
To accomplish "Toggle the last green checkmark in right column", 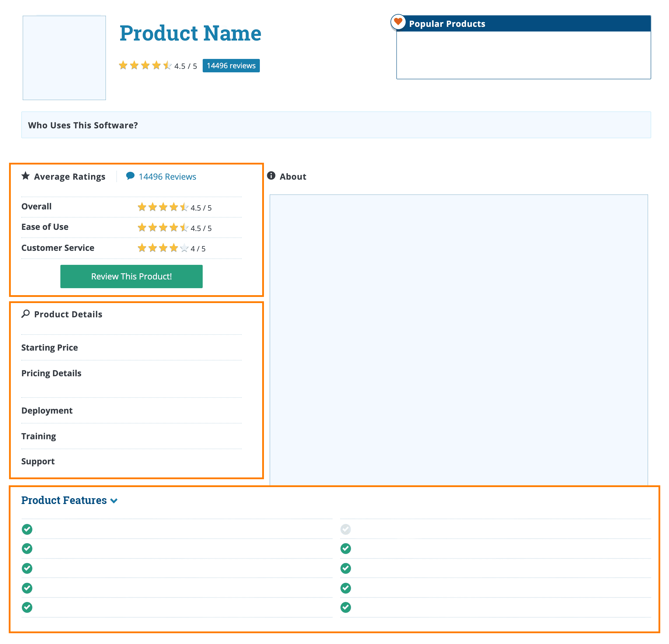I will [345, 608].
